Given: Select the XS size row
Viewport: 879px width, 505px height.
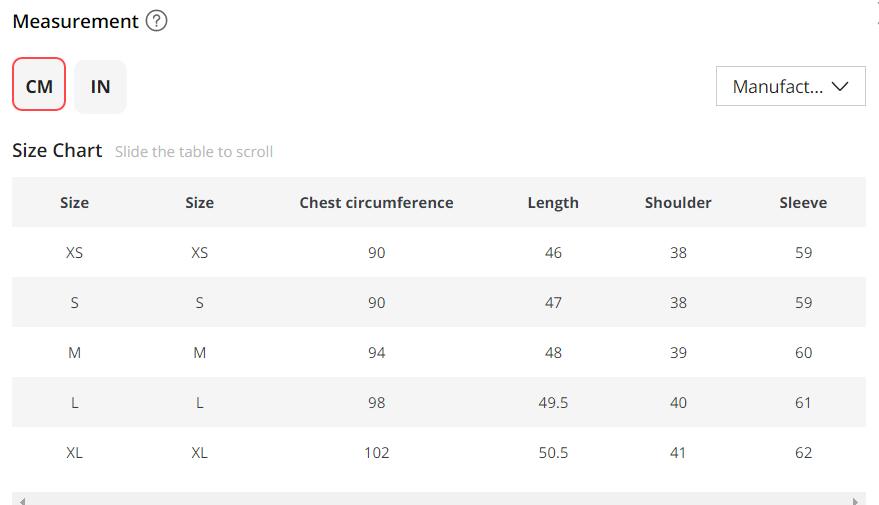Looking at the screenshot, I should click(74, 253).
